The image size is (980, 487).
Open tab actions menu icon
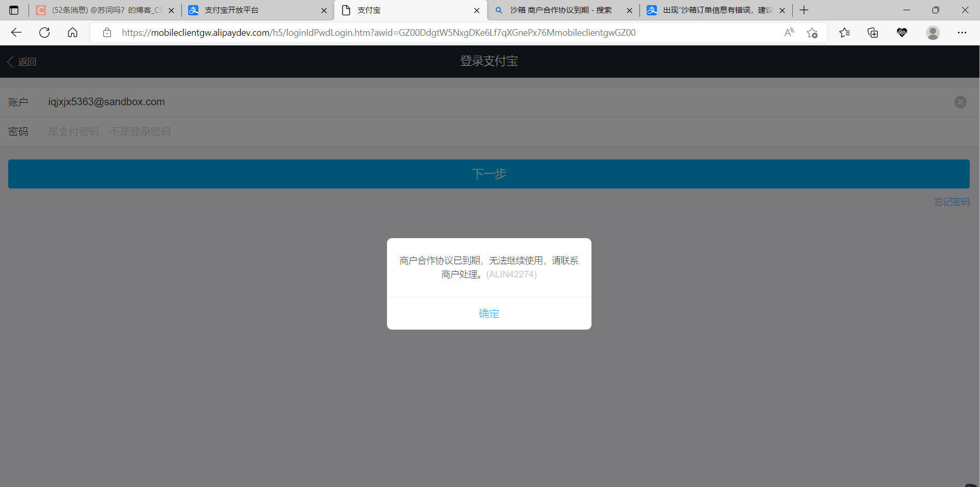(14, 10)
